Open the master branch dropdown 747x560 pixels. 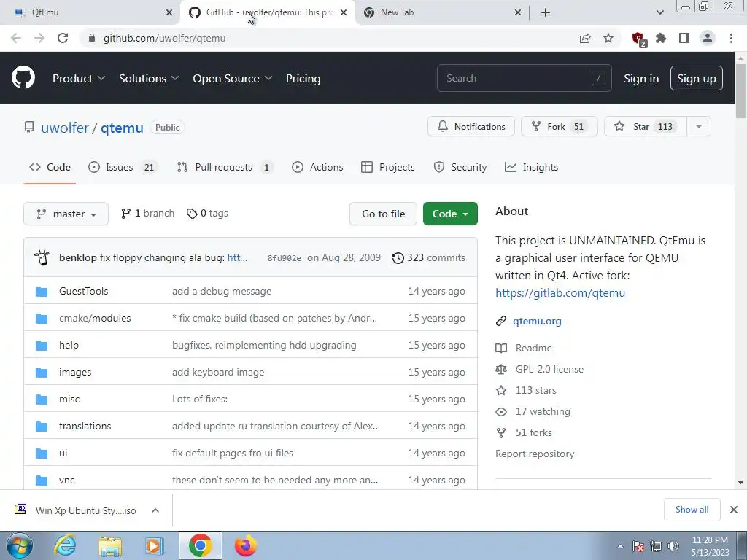click(x=66, y=214)
